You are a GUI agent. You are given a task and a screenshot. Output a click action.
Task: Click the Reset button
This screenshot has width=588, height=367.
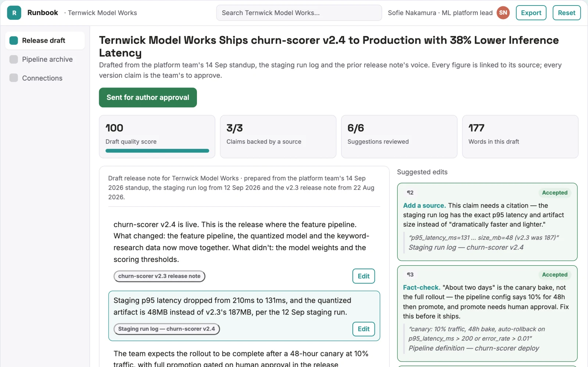point(566,13)
